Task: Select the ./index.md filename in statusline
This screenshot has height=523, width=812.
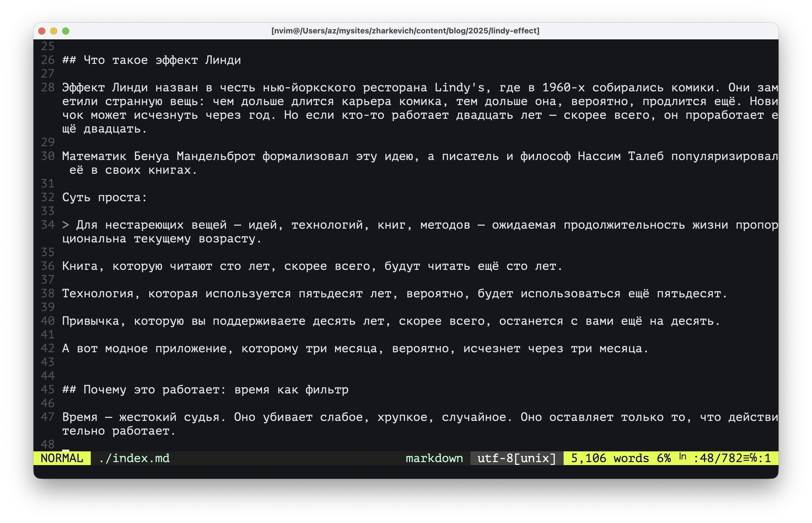Action: coord(134,458)
